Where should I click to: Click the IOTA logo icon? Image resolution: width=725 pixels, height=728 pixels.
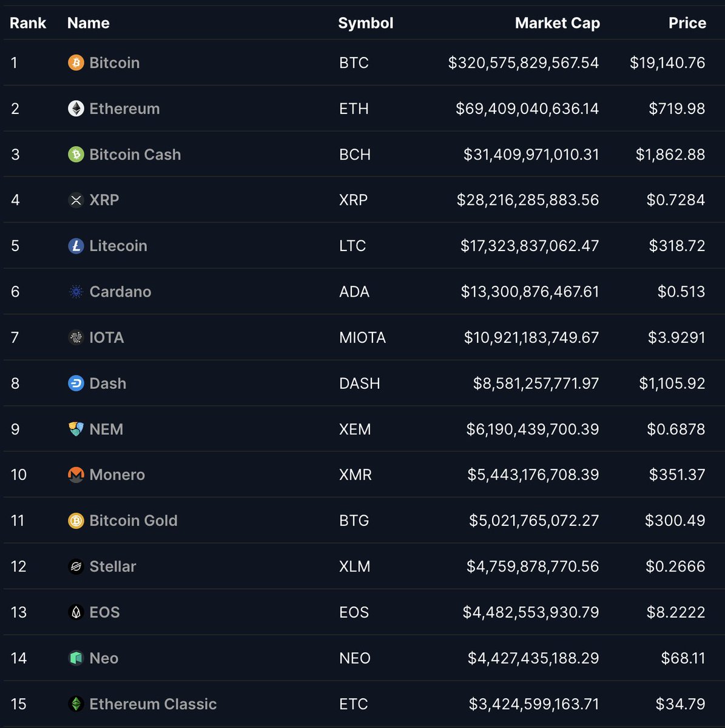click(x=76, y=337)
